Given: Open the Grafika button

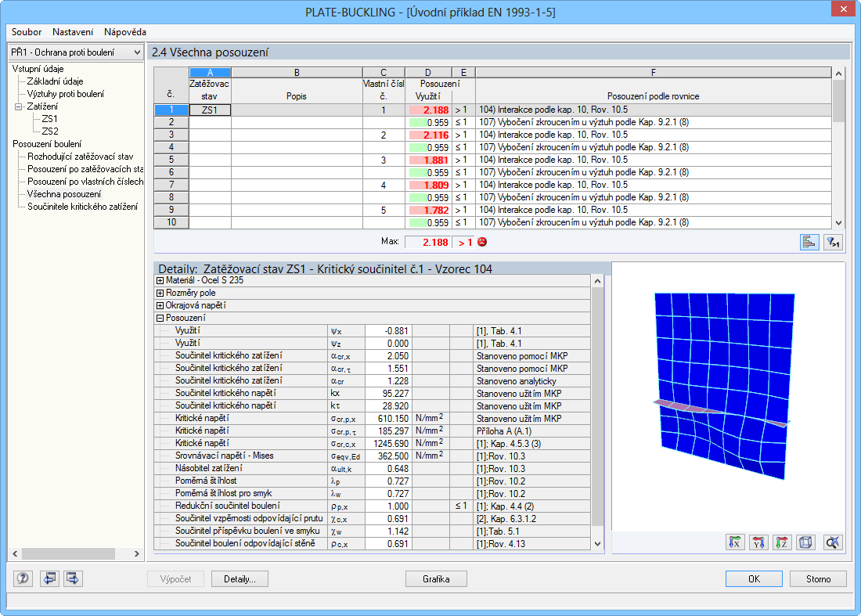Looking at the screenshot, I should click(x=436, y=578).
